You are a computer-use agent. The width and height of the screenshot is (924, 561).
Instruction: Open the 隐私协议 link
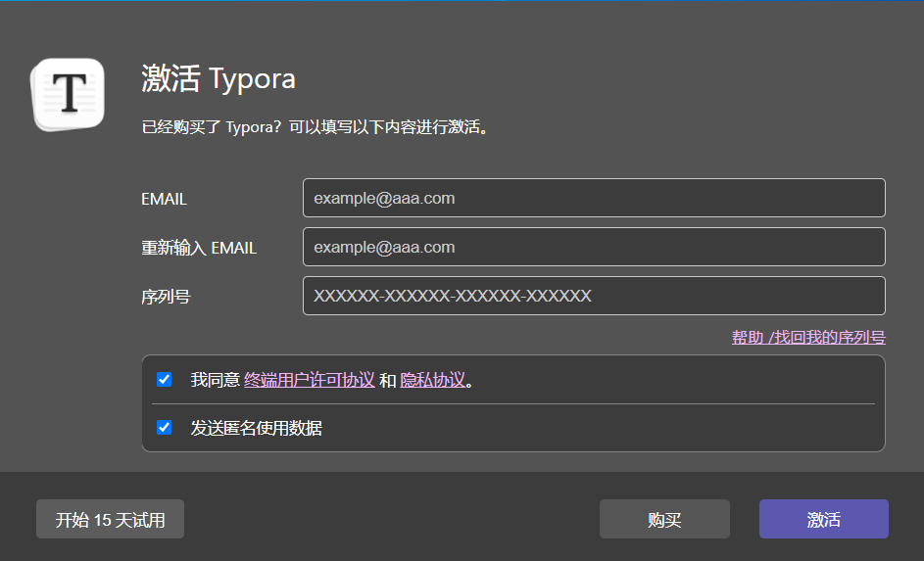pyautogui.click(x=432, y=380)
